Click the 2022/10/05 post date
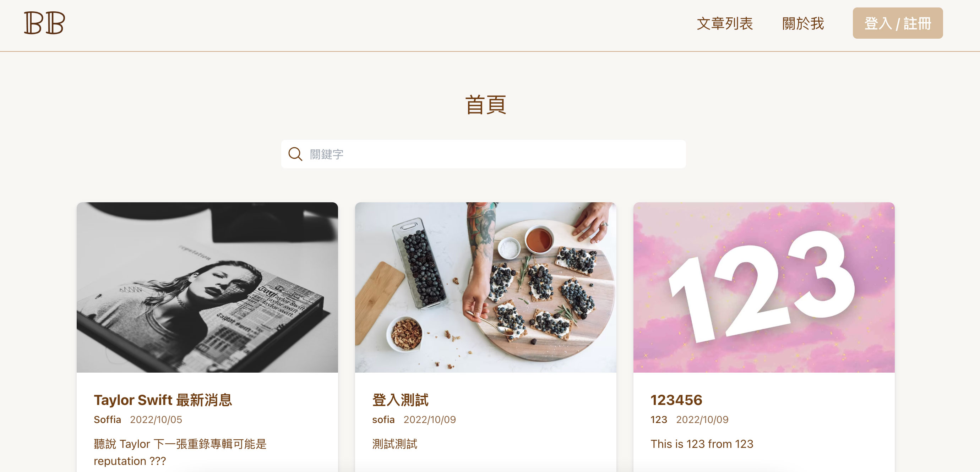 [156, 419]
